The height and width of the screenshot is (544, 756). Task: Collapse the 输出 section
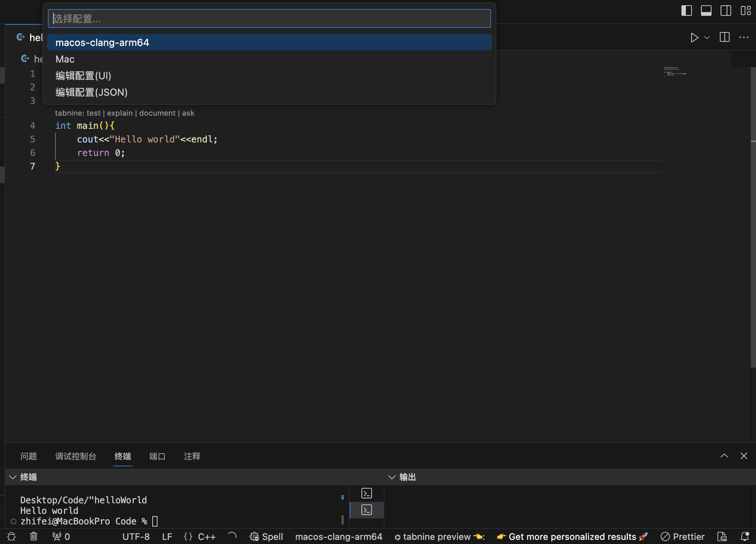coord(392,477)
